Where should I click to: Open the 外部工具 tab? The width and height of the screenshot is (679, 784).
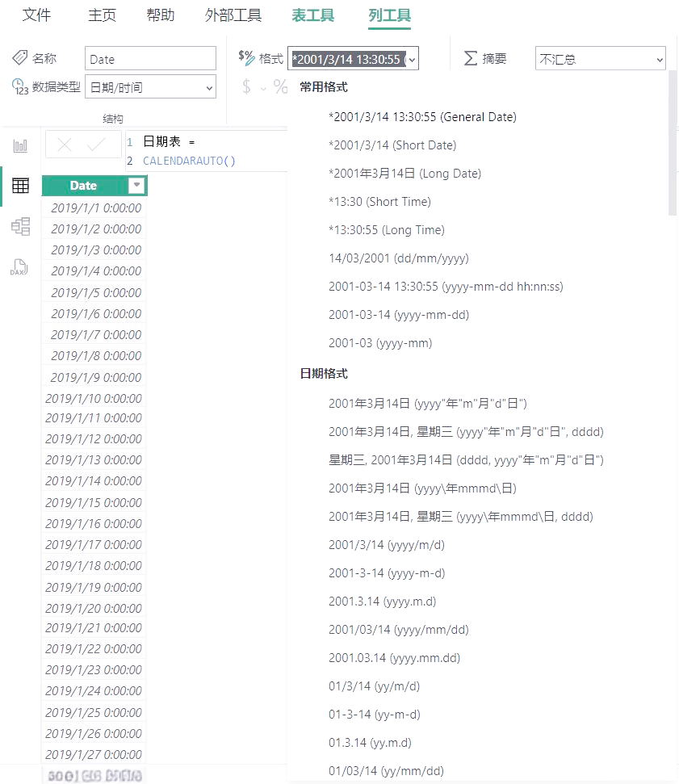(233, 15)
